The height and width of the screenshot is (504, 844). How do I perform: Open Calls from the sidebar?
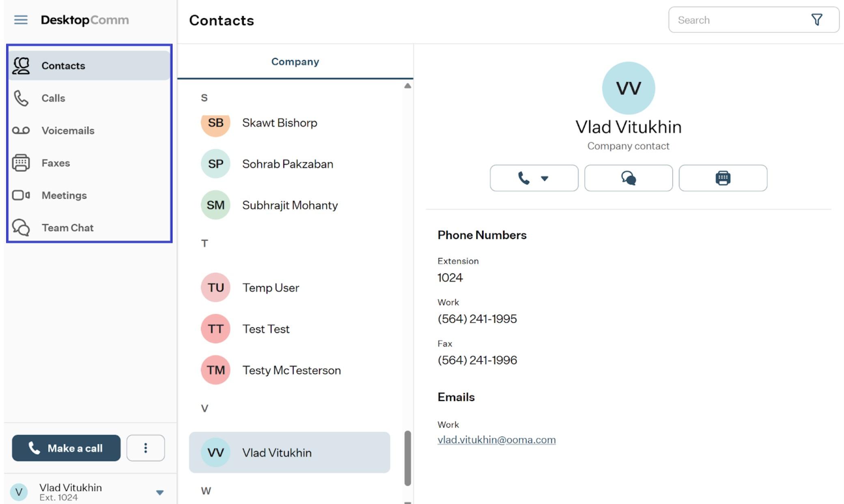coord(89,98)
